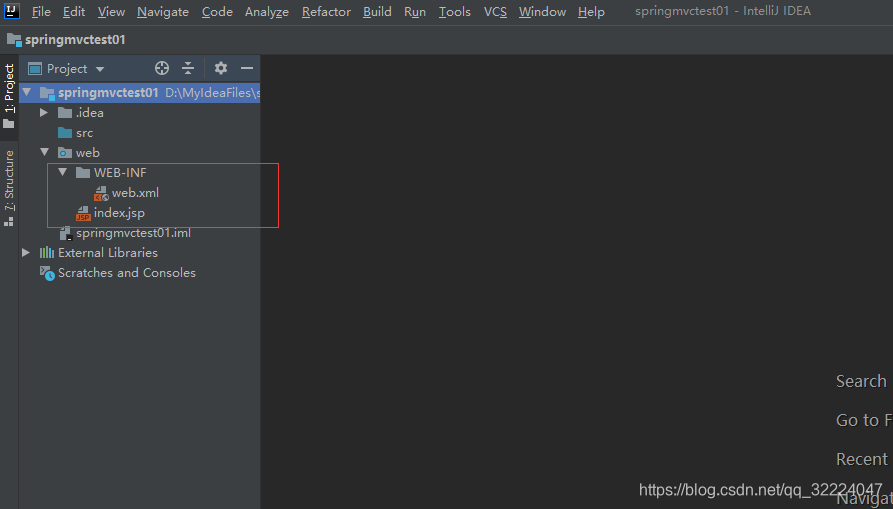Click the module folder icon in navigation bar
The image size is (893, 509).
pyautogui.click(x=14, y=39)
